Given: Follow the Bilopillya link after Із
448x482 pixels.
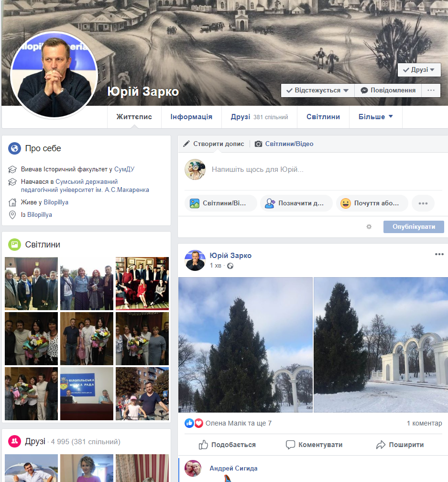Looking at the screenshot, I should tap(40, 214).
